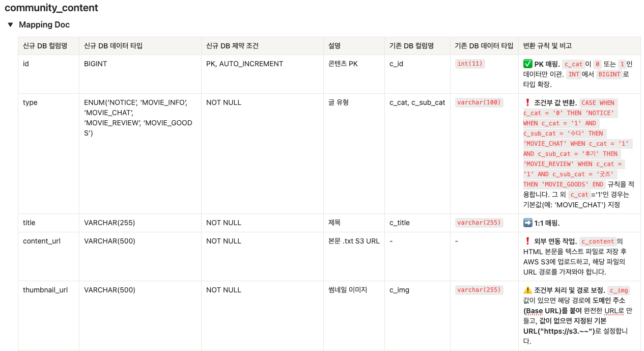Viewport: 644px width, 351px height.
Task: Click the red exclamation before 외부 연동 작업
Action: (x=527, y=241)
